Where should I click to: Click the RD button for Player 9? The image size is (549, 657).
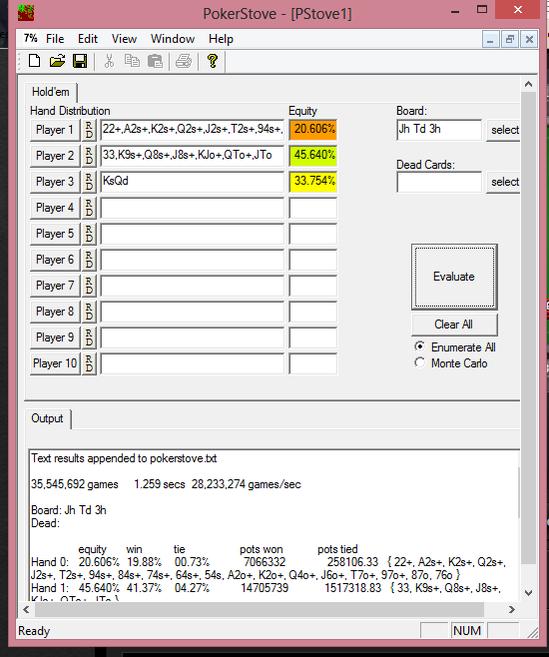89,338
